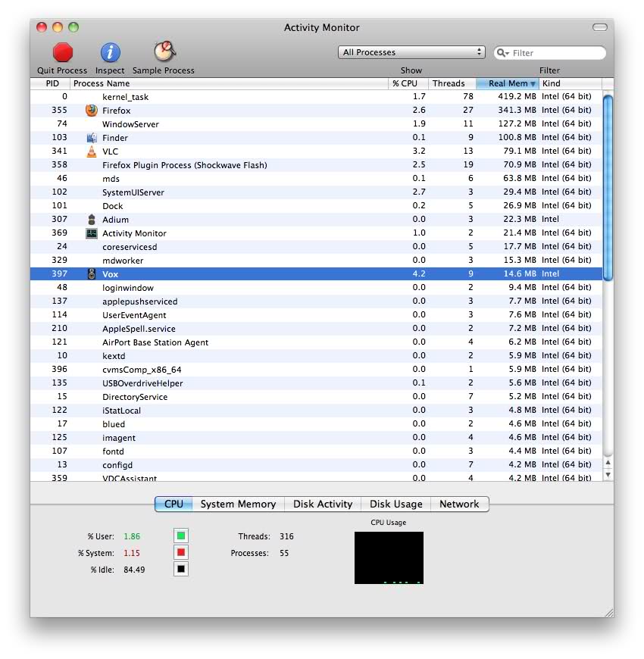Select the Firefox app icon in list
This screenshot has height=659, width=644.
(91, 110)
